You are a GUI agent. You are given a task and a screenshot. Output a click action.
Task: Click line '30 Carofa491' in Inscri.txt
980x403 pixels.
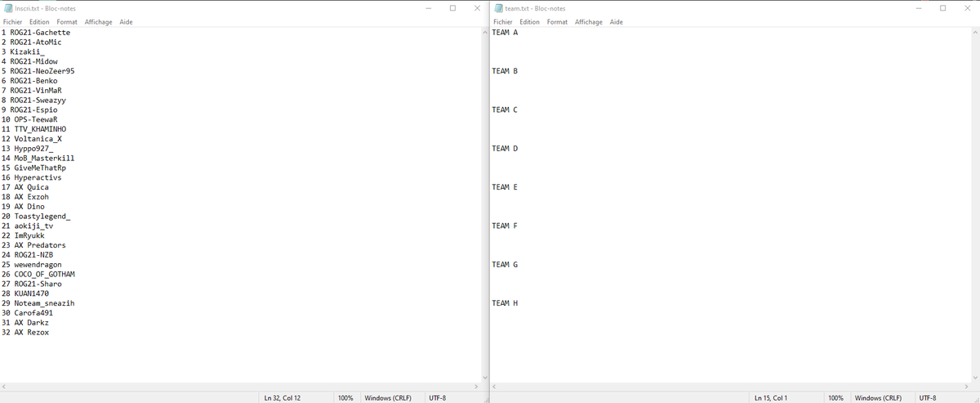pos(28,313)
